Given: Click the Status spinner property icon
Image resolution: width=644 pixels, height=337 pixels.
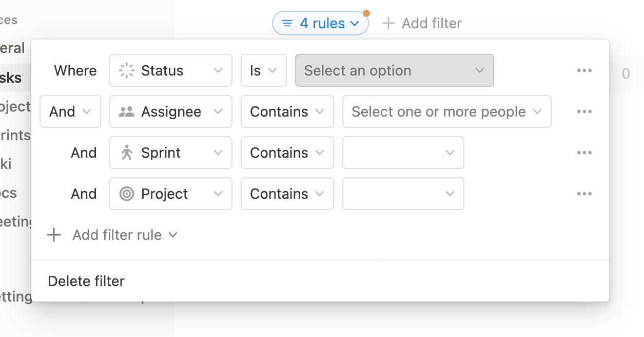Looking at the screenshot, I should [x=126, y=71].
